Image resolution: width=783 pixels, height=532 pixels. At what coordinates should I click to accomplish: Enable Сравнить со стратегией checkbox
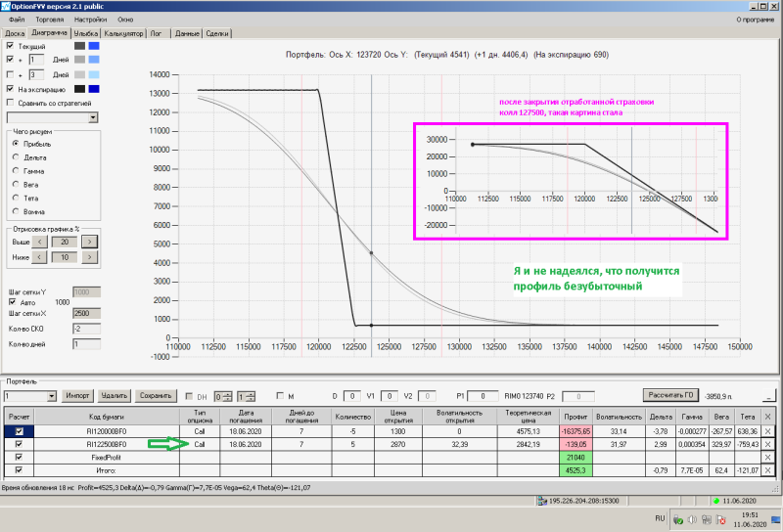[x=10, y=103]
